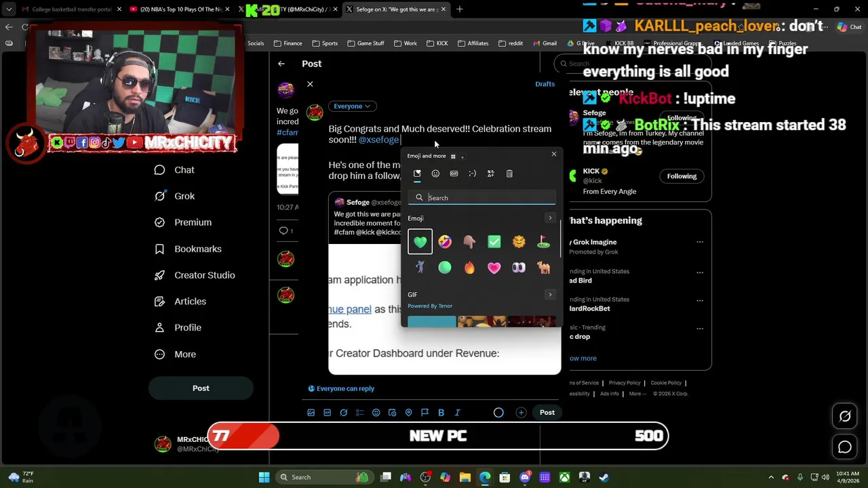The width and height of the screenshot is (868, 488).
Task: Insert the golfer person emoji
Action: 420,268
